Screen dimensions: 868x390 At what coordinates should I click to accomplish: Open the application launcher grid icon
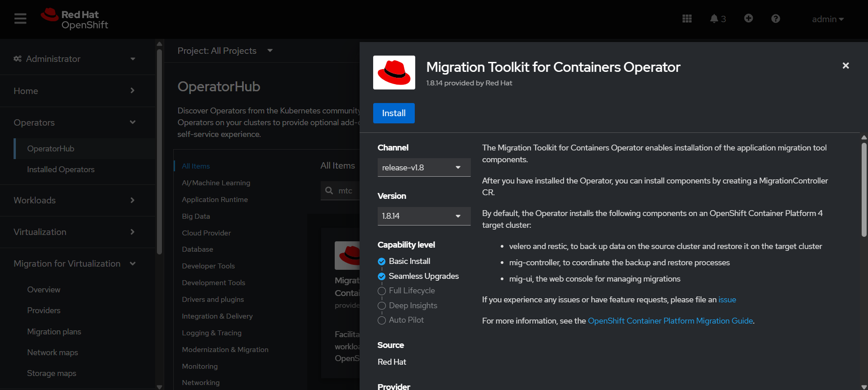pyautogui.click(x=687, y=19)
